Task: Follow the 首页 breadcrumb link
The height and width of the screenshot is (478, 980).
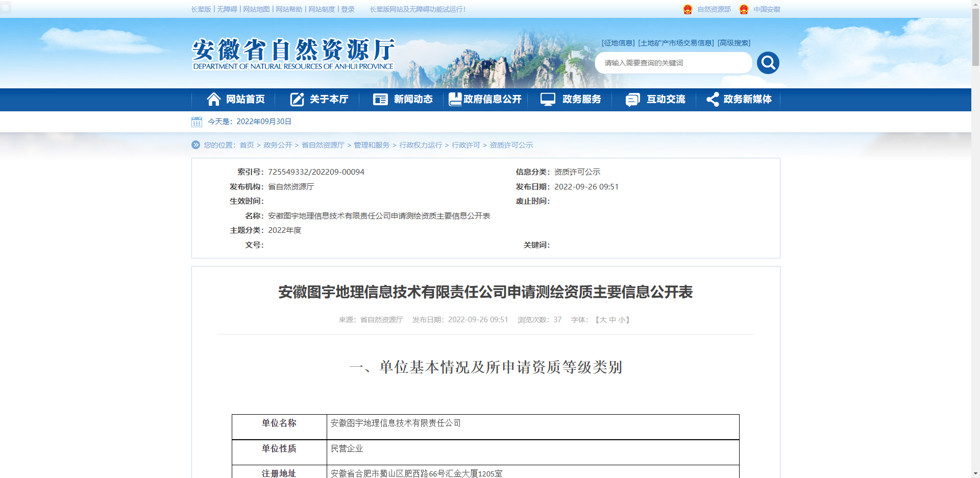Action: point(247,145)
